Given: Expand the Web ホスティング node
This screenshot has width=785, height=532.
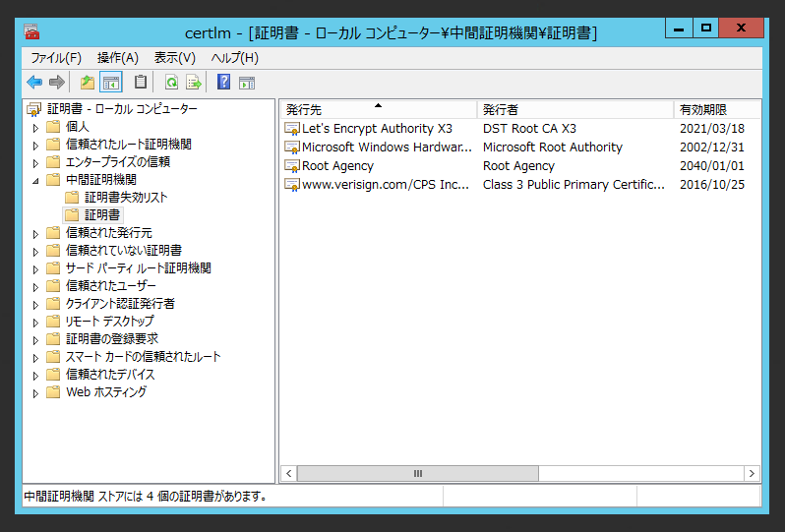Looking at the screenshot, I should click(35, 393).
